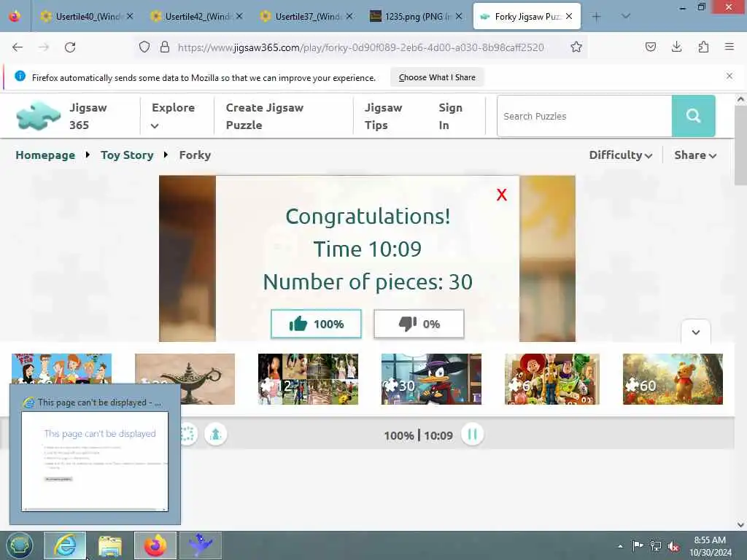The width and height of the screenshot is (747, 560).
Task: Close the Congratulations dialog with red X
Action: click(x=501, y=195)
